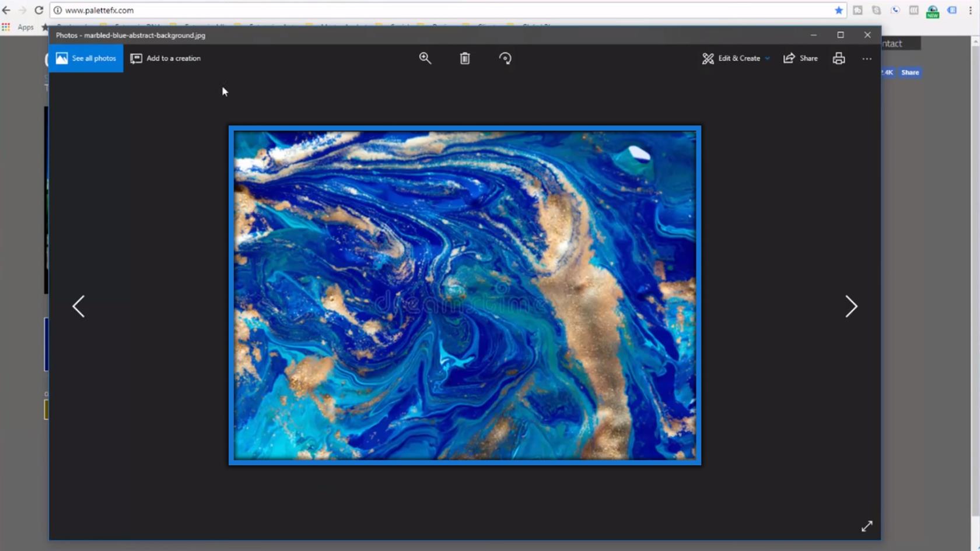980x551 pixels.
Task: Delete the photo using trash icon
Action: (x=465, y=58)
